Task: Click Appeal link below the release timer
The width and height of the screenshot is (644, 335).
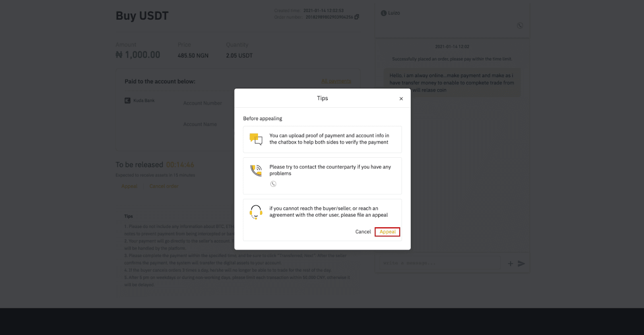Action: (129, 186)
